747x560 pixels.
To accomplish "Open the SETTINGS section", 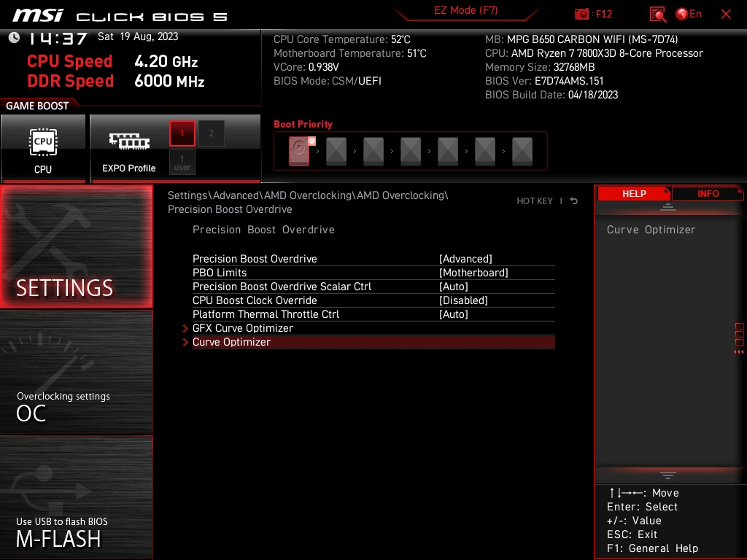I will 76,246.
